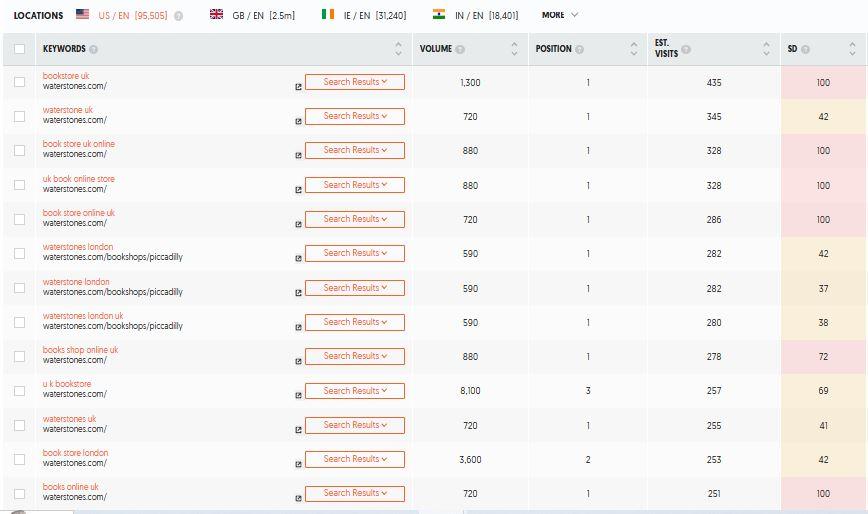Screen dimensions: 868x514
Task: Sort table by SD column arrows
Action: pos(852,49)
